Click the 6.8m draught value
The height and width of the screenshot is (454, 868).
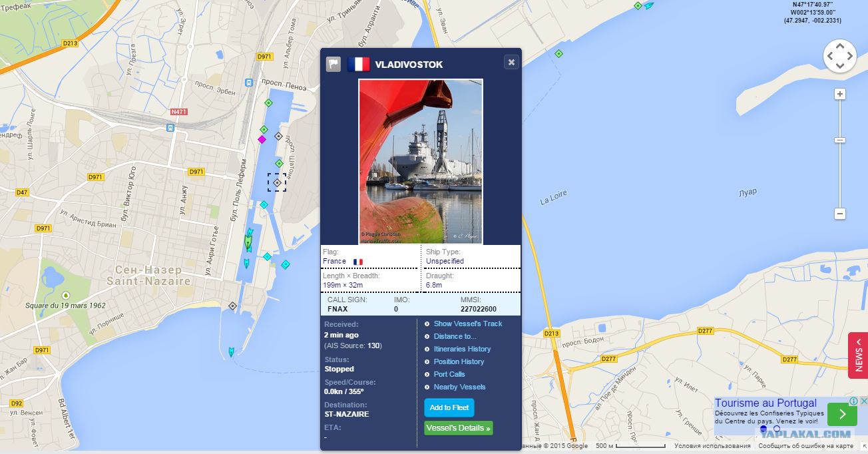pyautogui.click(x=434, y=285)
